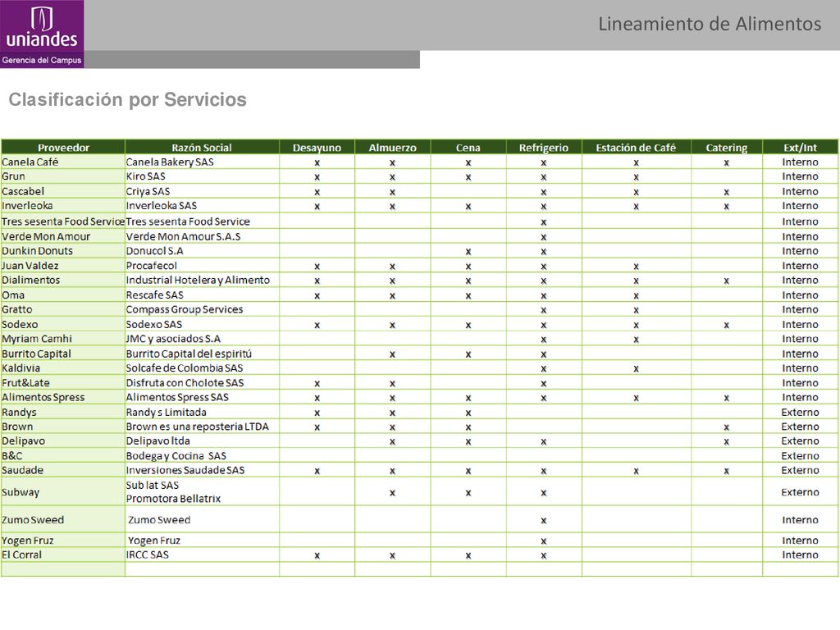This screenshot has width=840, height=630.
Task: Select the 'Delipavo ltda' cell
Action: 202,441
